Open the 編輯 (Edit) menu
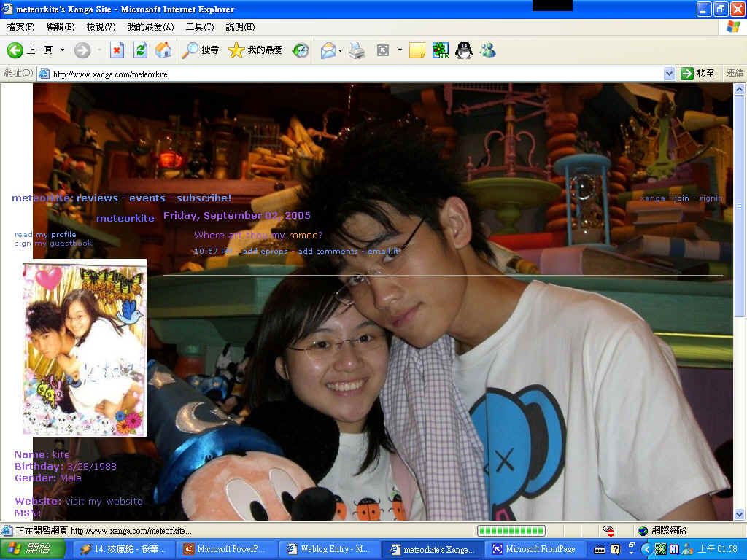The image size is (747, 560). point(61,27)
